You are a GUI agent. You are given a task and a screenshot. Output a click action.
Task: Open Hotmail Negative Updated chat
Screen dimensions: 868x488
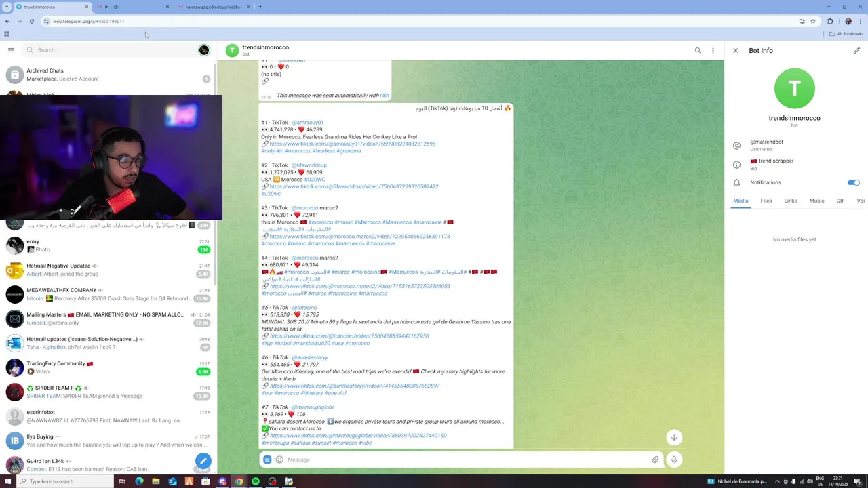(108, 270)
